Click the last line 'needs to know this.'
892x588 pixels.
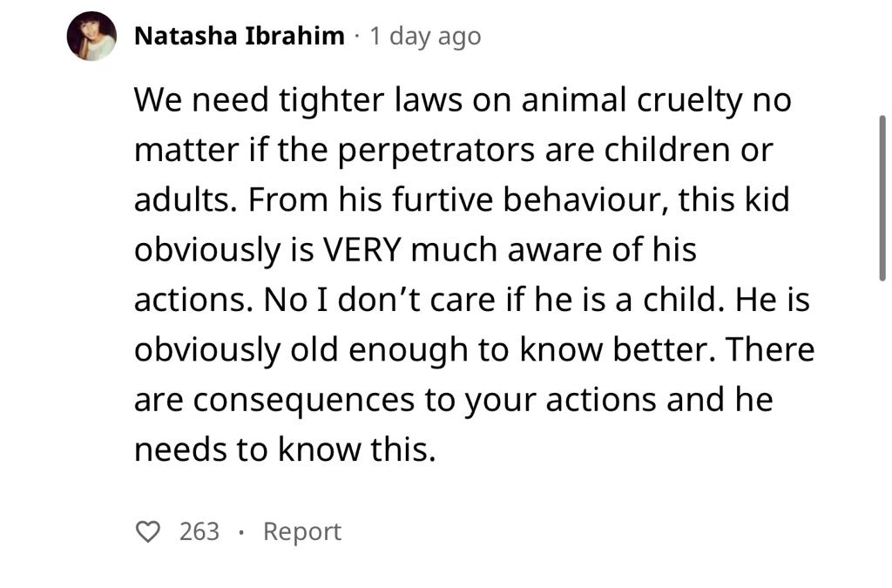(285, 449)
